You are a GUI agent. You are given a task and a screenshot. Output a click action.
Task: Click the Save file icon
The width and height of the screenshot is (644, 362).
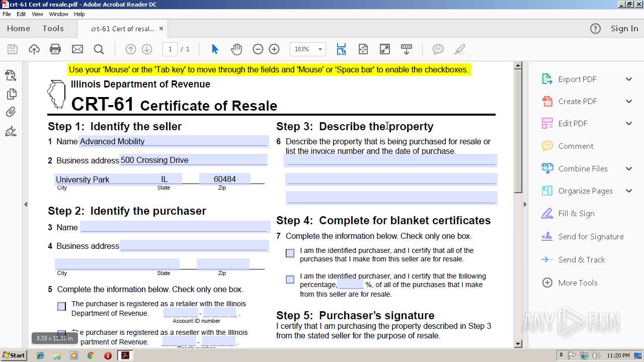click(13, 49)
